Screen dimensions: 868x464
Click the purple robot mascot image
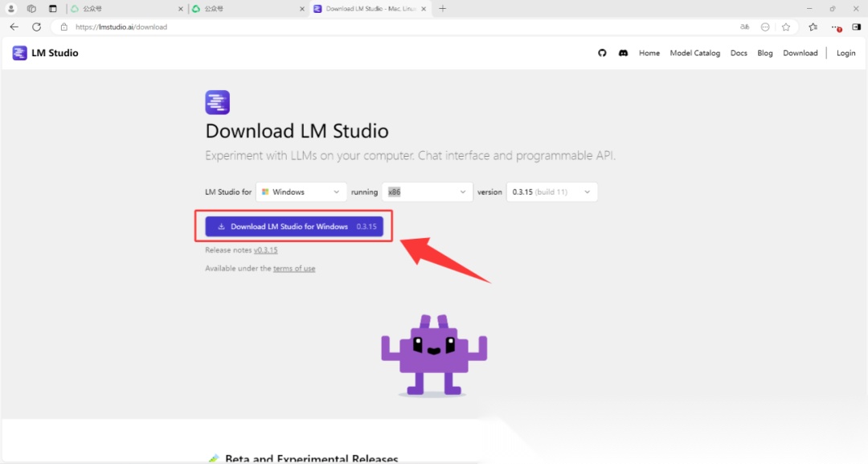coord(434,355)
